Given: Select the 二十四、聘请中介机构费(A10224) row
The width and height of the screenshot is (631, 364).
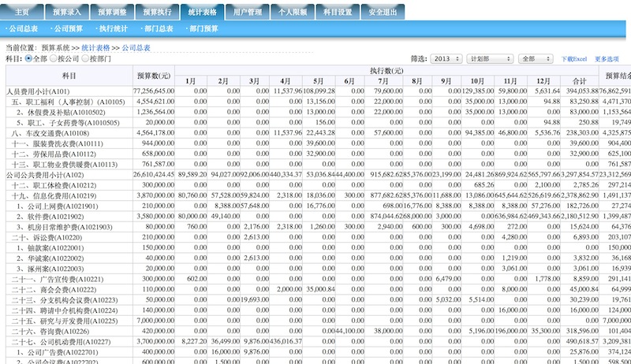Looking at the screenshot, I should 65,311.
